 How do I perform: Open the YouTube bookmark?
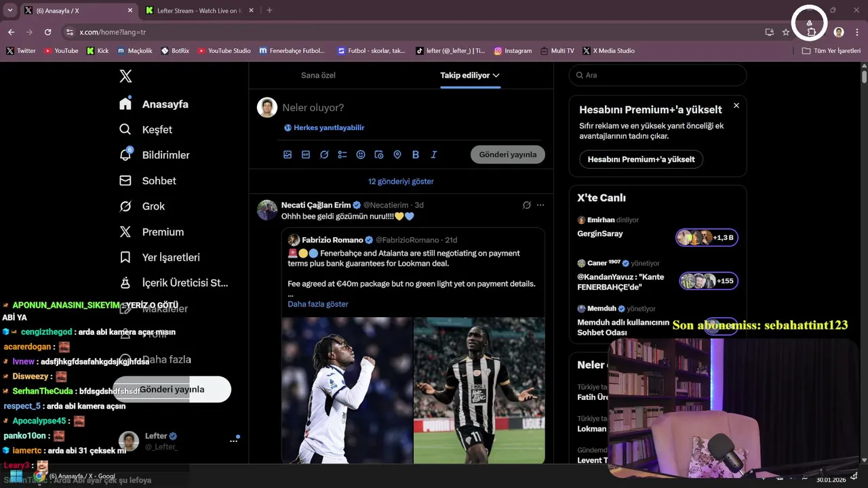[x=61, y=51]
